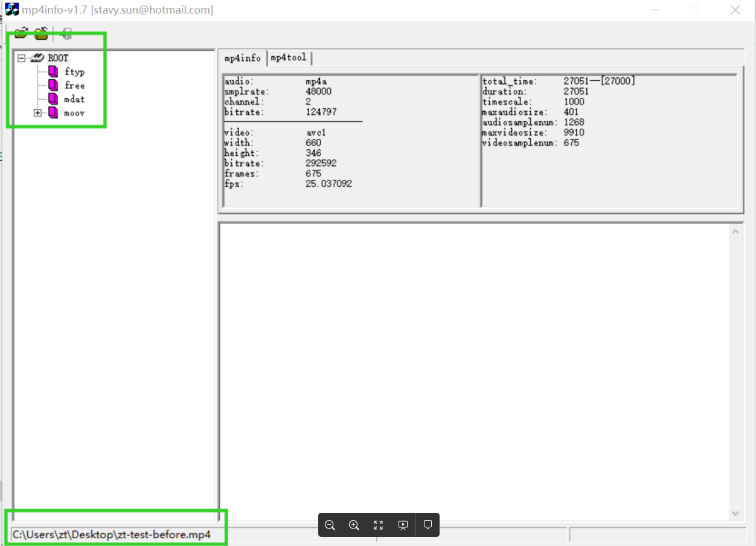Switch to the mp4tool tab
Viewport: 756px width, 546px height.
click(x=289, y=58)
